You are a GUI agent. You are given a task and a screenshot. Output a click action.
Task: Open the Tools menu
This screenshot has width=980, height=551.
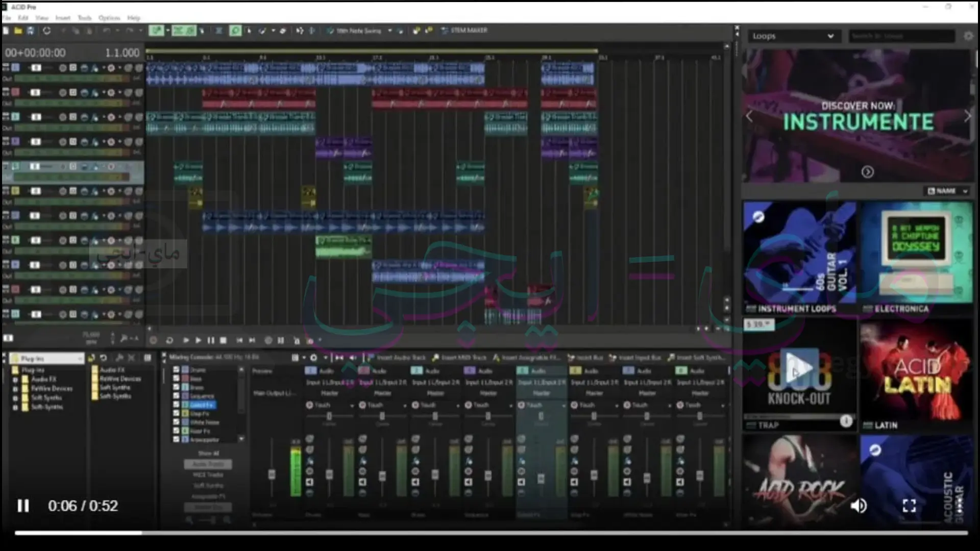pyautogui.click(x=84, y=18)
